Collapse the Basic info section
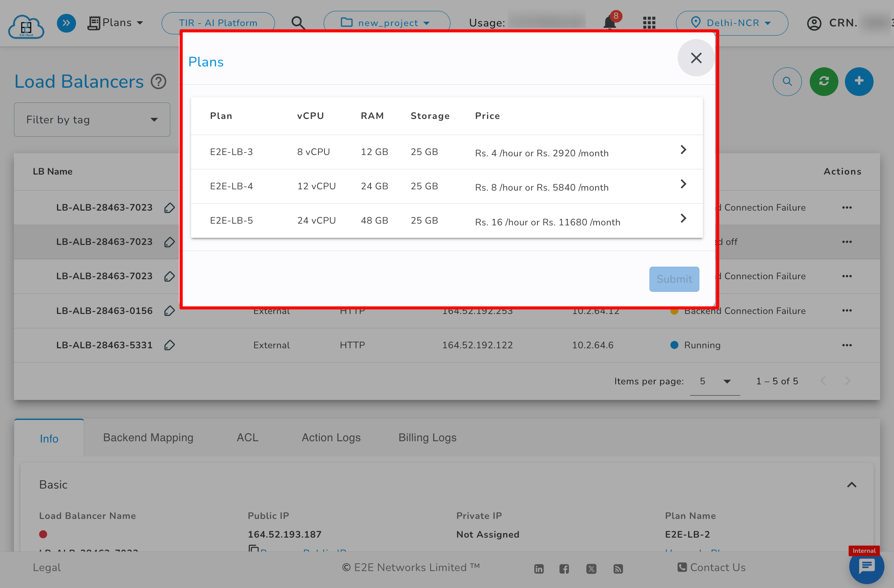This screenshot has width=894, height=588. pyautogui.click(x=851, y=485)
